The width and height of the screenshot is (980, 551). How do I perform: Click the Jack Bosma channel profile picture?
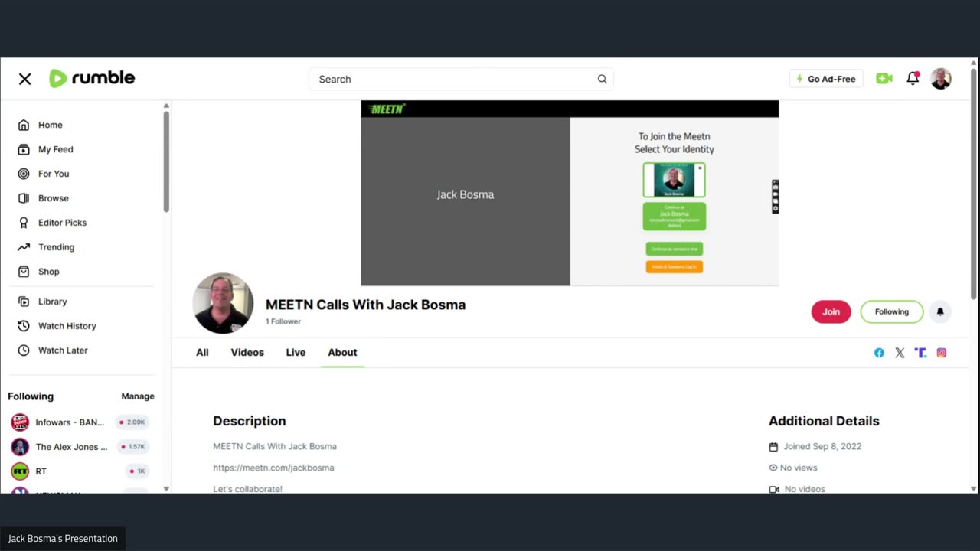223,303
